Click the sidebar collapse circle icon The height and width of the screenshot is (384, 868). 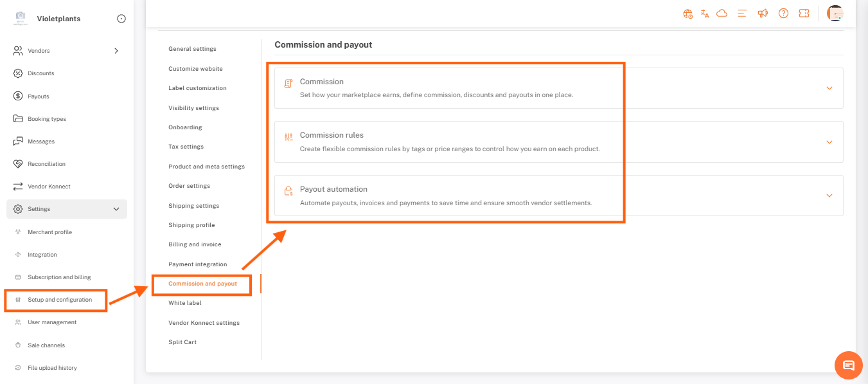tap(121, 19)
